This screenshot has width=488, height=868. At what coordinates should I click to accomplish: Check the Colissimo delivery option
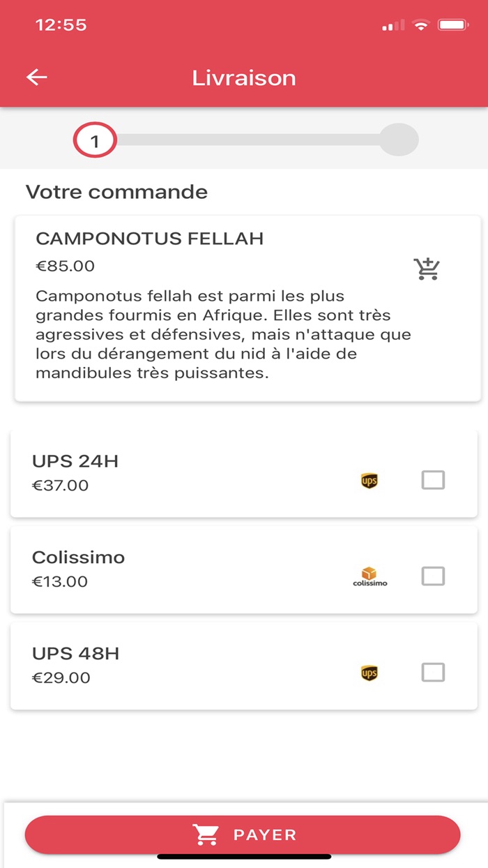[x=433, y=576]
